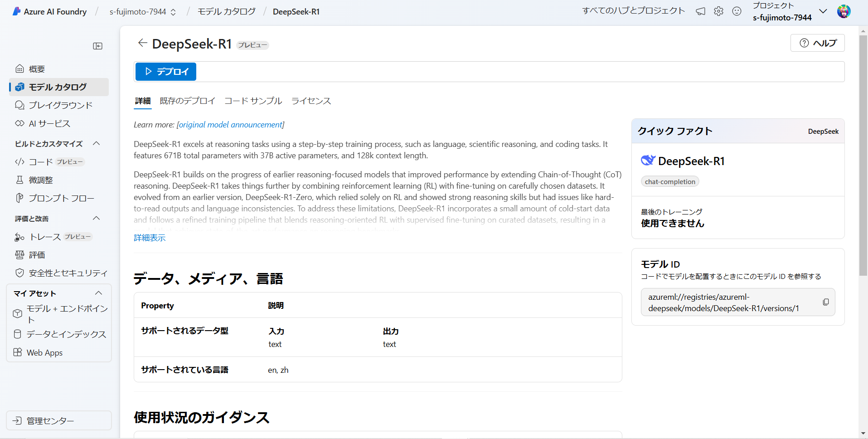Collapse the 評価と改善 section
The width and height of the screenshot is (868, 439).
tap(96, 218)
